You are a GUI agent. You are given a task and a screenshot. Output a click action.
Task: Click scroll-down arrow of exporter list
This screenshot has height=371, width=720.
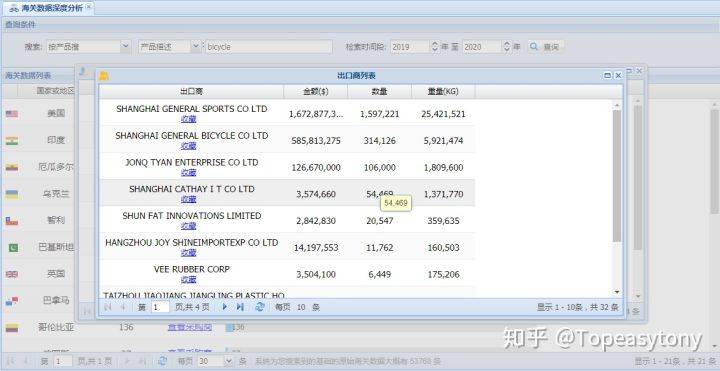617,292
